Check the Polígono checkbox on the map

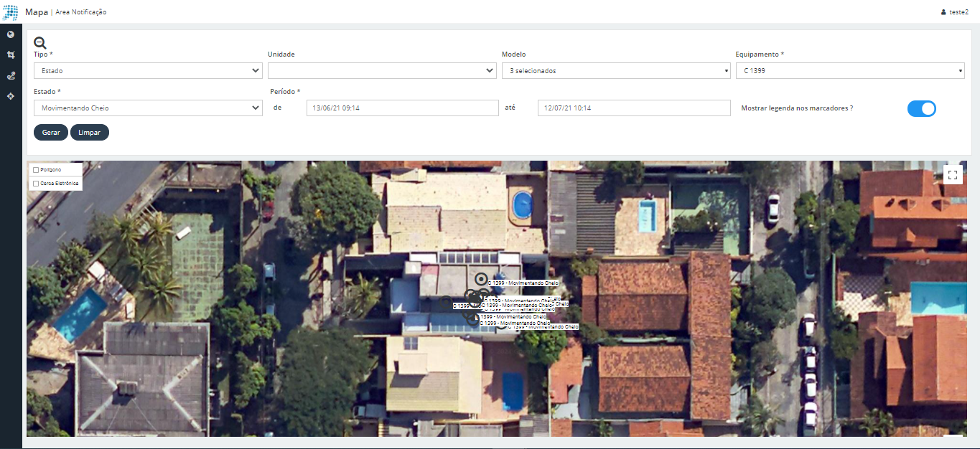point(36,170)
